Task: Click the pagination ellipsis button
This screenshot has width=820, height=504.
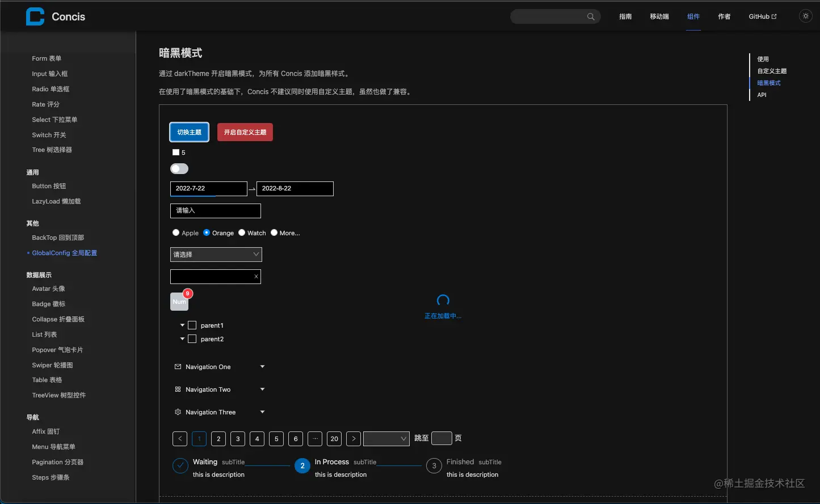Action: coord(315,439)
